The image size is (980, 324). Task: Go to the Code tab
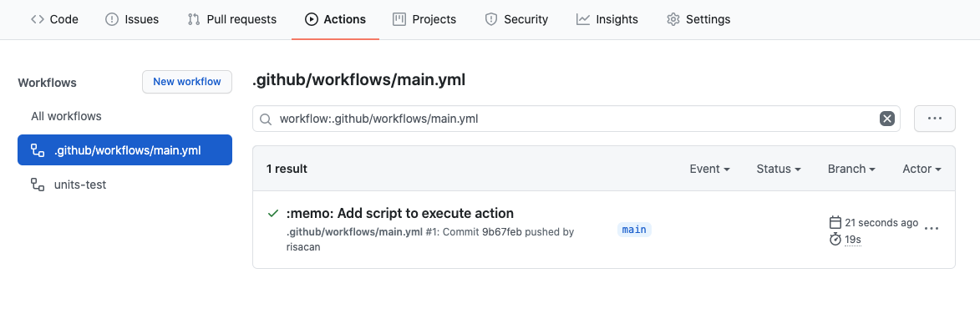pyautogui.click(x=54, y=19)
